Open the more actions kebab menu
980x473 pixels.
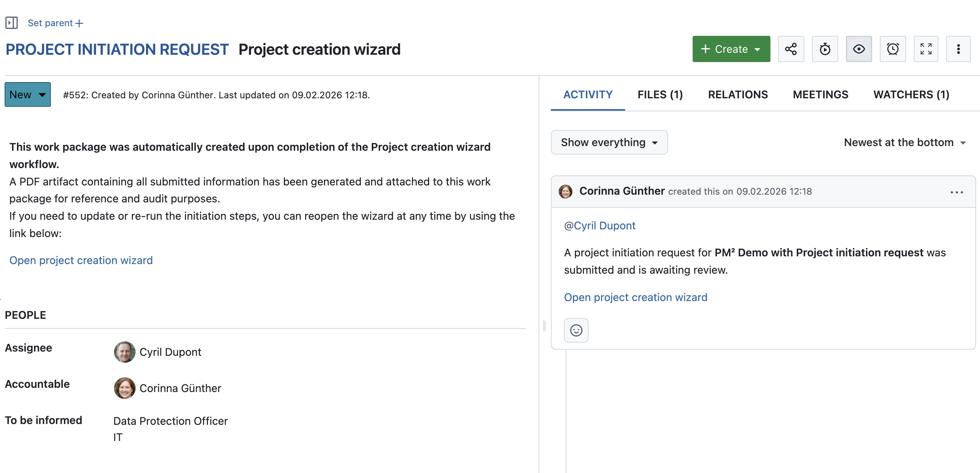[x=959, y=49]
